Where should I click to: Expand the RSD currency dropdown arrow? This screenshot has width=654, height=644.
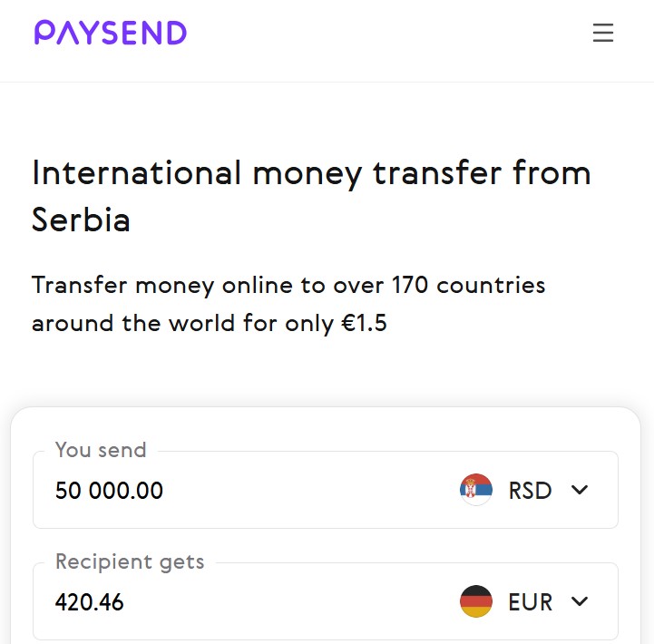[x=581, y=491]
